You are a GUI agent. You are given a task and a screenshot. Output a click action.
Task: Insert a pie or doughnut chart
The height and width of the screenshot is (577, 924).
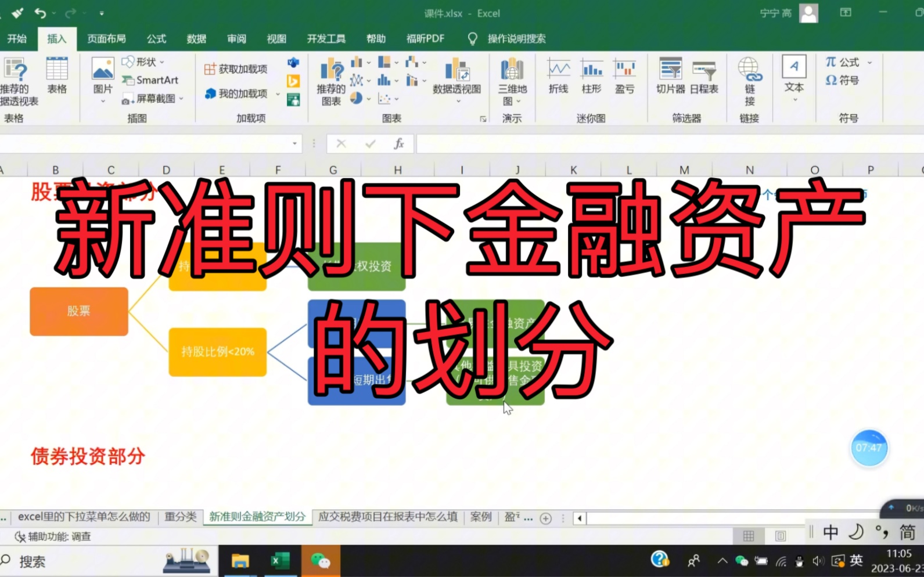pos(360,99)
